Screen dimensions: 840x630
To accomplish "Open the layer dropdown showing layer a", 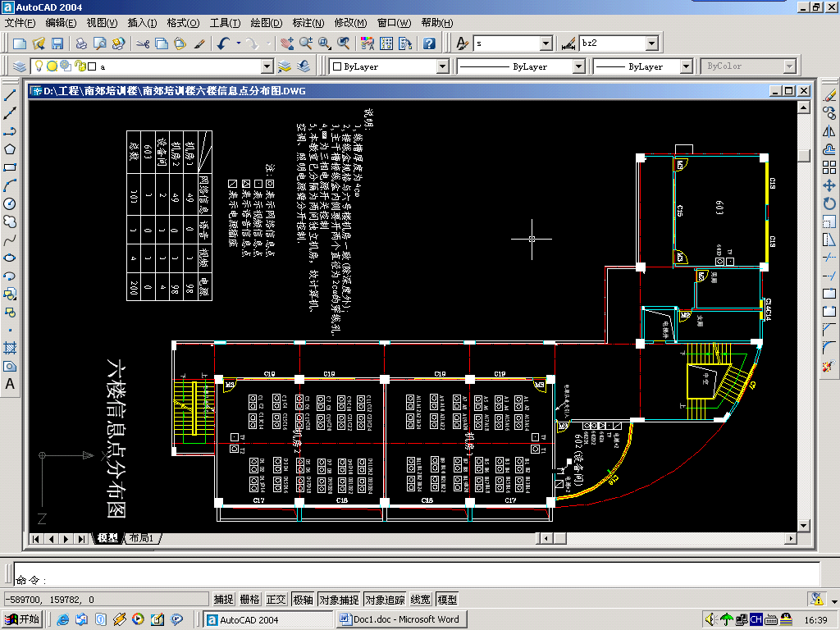I will point(267,66).
